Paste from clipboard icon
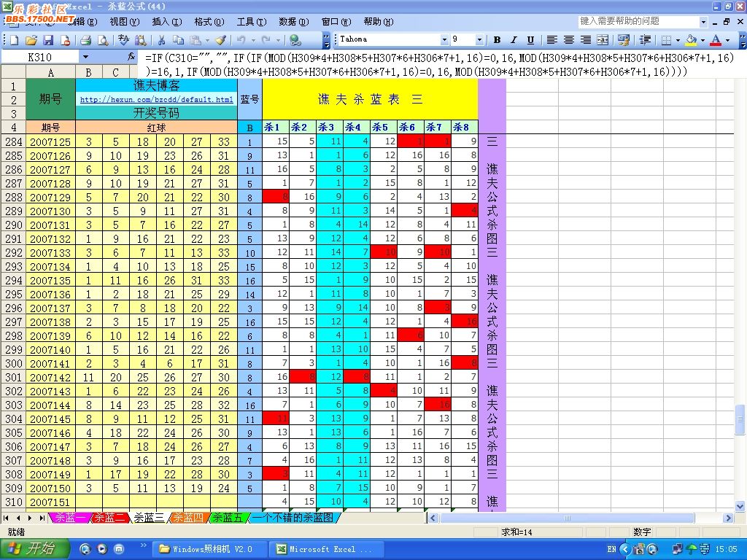Image resolution: width=747 pixels, height=560 pixels. (x=196, y=40)
